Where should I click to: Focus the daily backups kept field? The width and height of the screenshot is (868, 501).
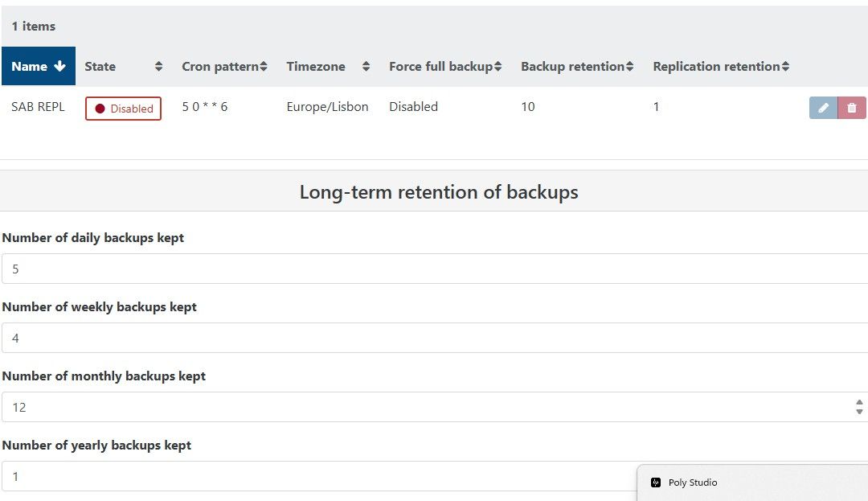click(x=435, y=269)
